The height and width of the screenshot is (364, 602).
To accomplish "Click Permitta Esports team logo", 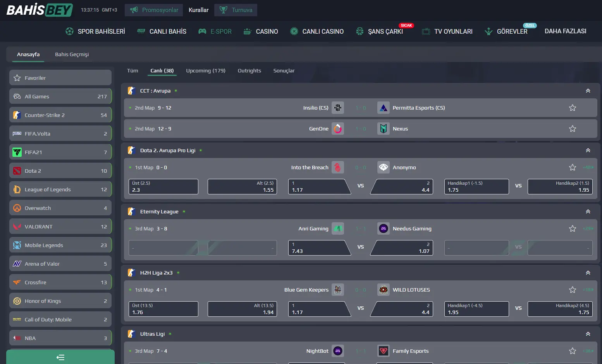I will coord(384,108).
